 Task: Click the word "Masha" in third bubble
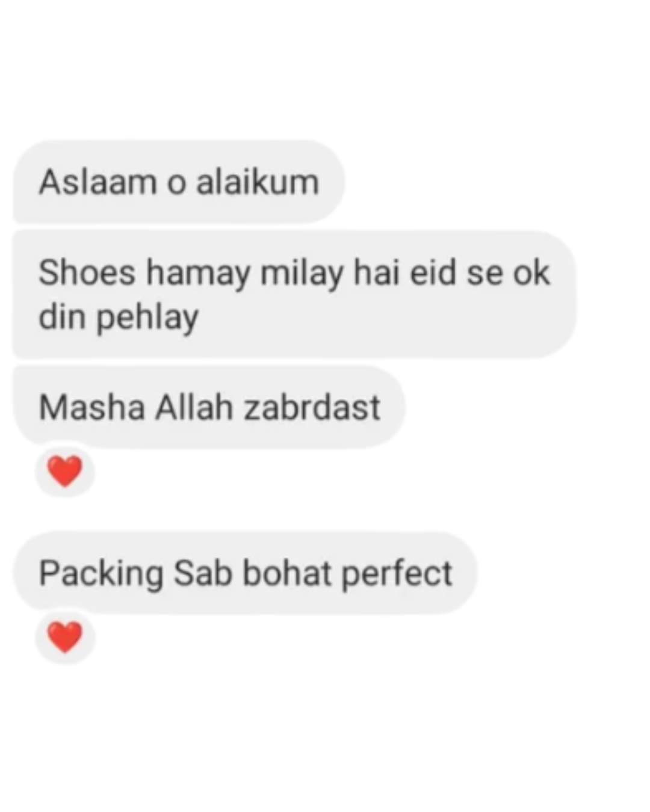92,407
